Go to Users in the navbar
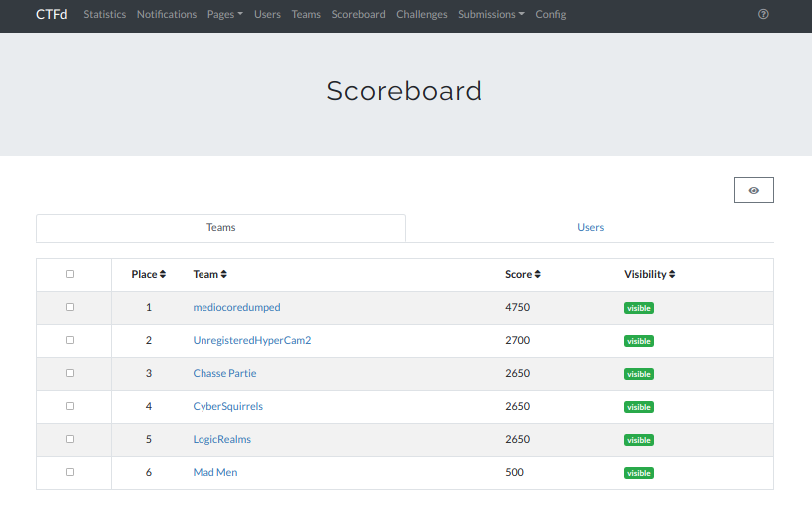Viewport: 812px width, 515px height. click(x=267, y=15)
